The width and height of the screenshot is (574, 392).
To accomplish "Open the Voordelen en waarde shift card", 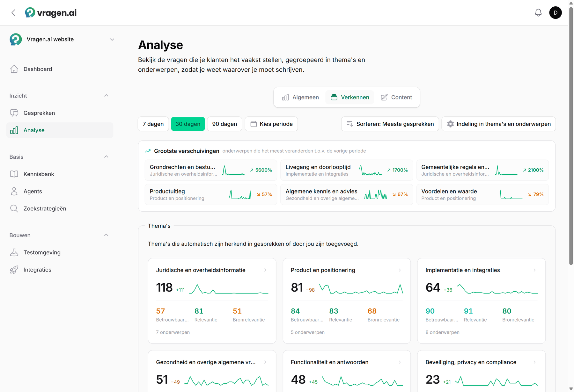I will point(482,195).
